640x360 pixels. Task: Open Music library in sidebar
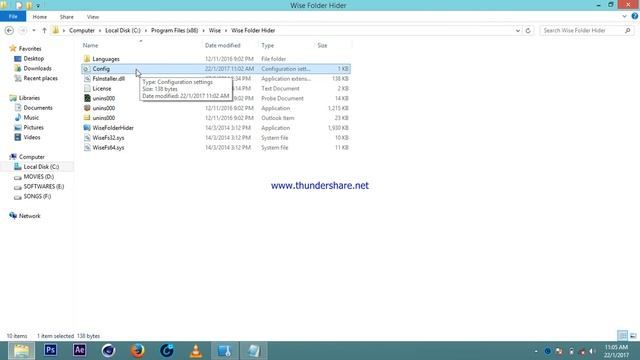point(31,118)
